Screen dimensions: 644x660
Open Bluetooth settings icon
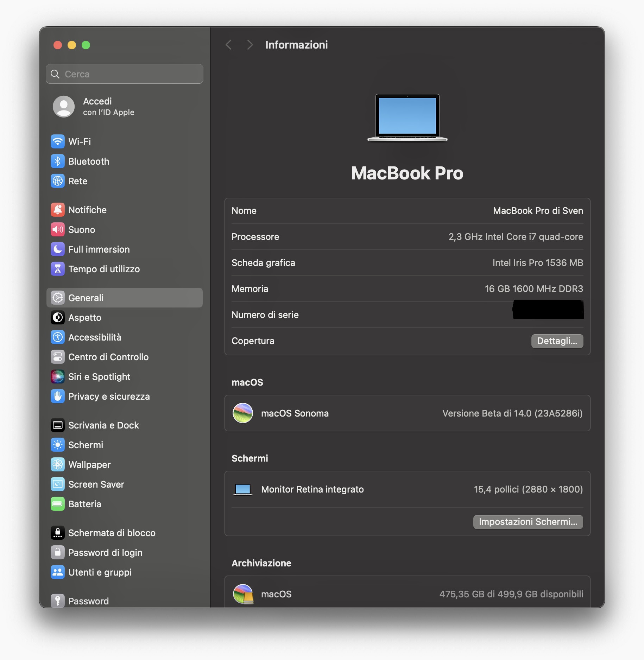pyautogui.click(x=58, y=161)
